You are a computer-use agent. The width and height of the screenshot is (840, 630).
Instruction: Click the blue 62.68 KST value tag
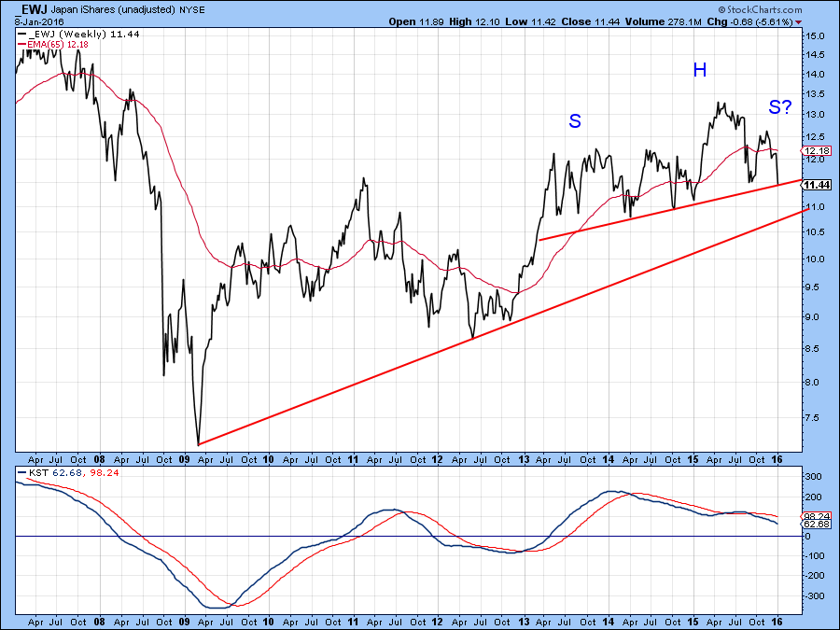click(816, 524)
